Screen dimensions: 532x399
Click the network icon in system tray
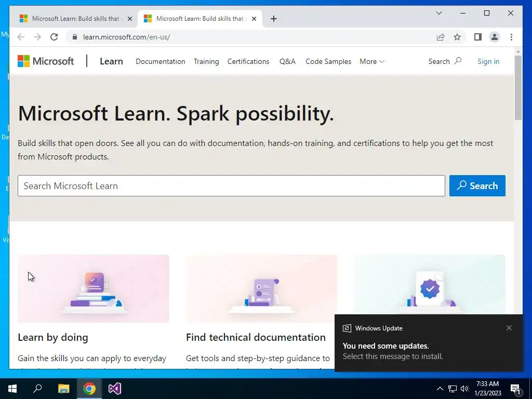[453, 389]
